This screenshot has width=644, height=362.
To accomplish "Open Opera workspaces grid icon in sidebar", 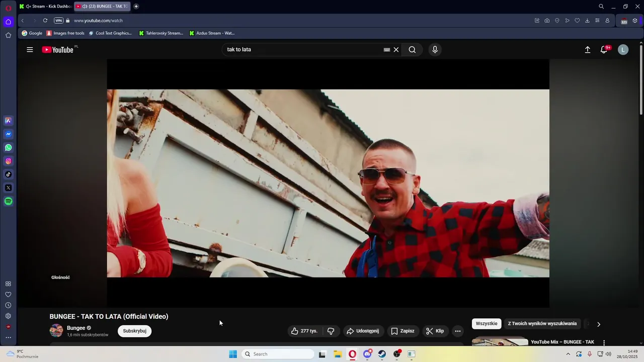I will [x=8, y=284].
